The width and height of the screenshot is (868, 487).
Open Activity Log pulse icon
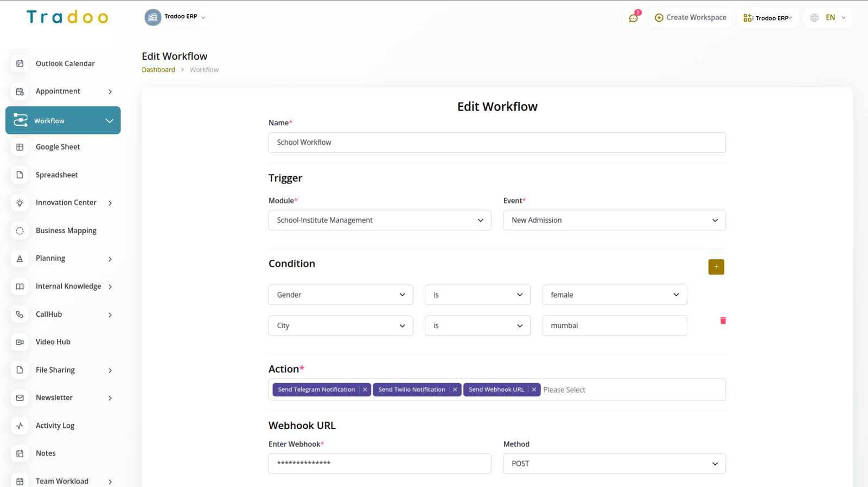click(20, 426)
